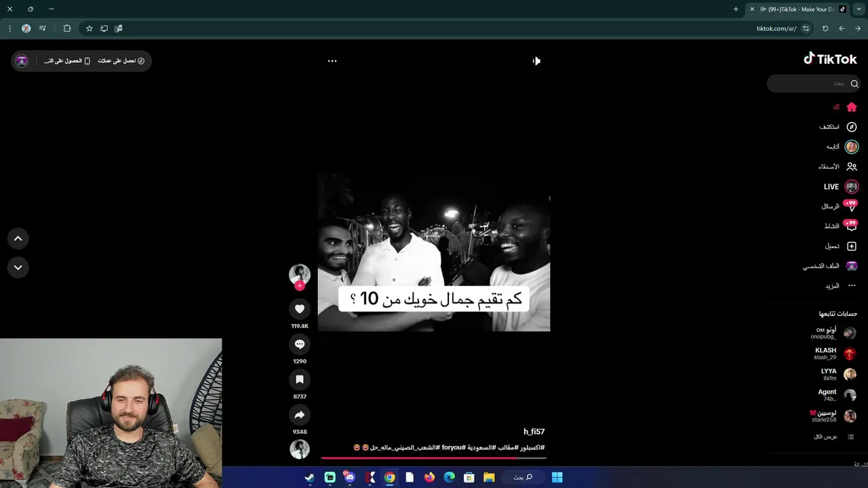Open the LIVE section in sidebar
The image size is (868, 488).
coord(841,186)
